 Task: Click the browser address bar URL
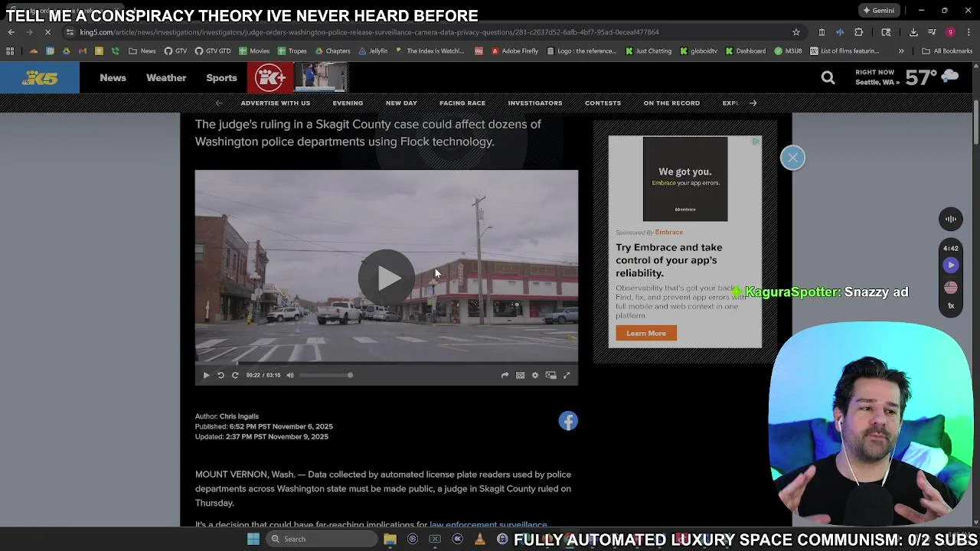[369, 32]
